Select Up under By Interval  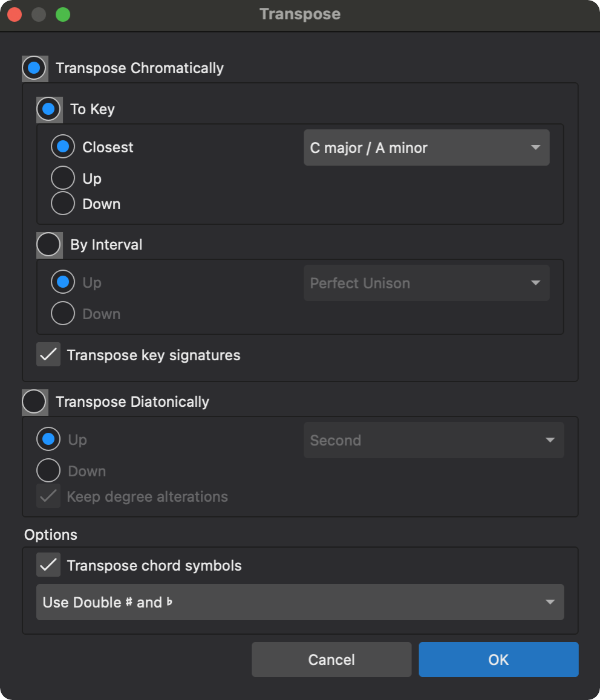coord(62,282)
